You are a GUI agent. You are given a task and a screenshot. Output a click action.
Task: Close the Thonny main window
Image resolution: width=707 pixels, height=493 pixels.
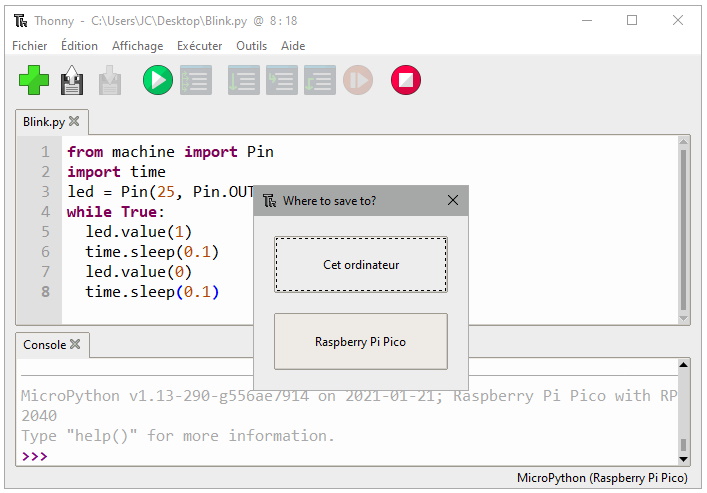(678, 20)
